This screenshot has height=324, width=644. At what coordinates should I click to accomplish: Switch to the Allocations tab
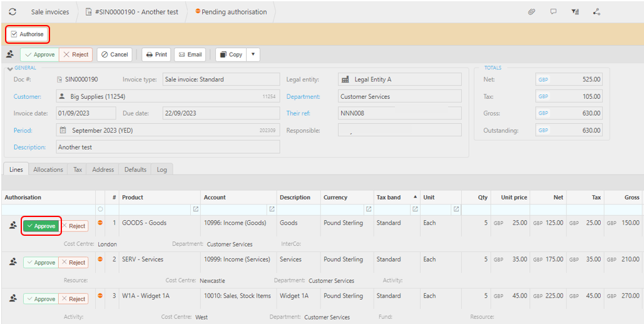pyautogui.click(x=48, y=169)
